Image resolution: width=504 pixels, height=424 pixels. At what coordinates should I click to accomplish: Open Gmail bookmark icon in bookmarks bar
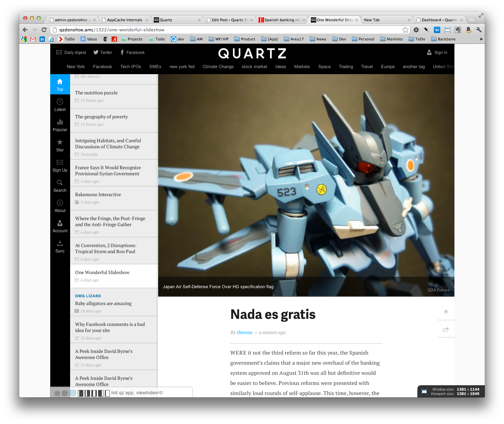pos(33,39)
